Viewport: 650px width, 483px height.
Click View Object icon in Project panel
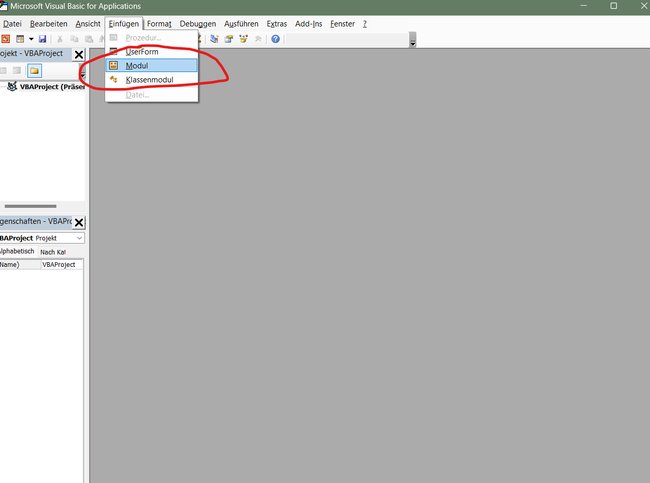point(17,71)
